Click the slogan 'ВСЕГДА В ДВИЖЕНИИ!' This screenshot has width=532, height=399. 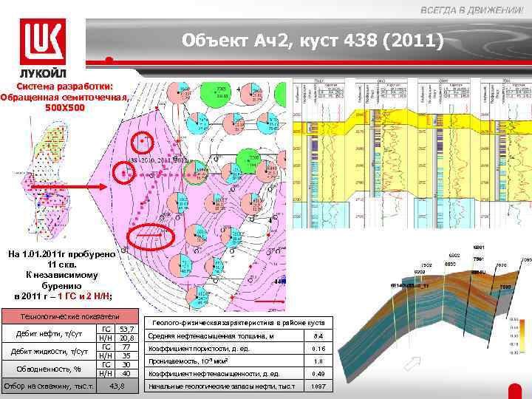click(x=473, y=10)
